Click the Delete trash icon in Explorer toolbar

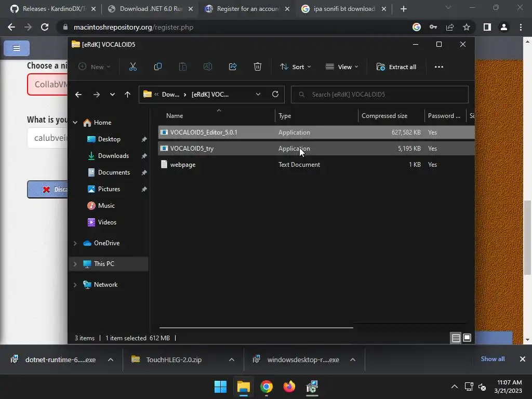click(258, 67)
